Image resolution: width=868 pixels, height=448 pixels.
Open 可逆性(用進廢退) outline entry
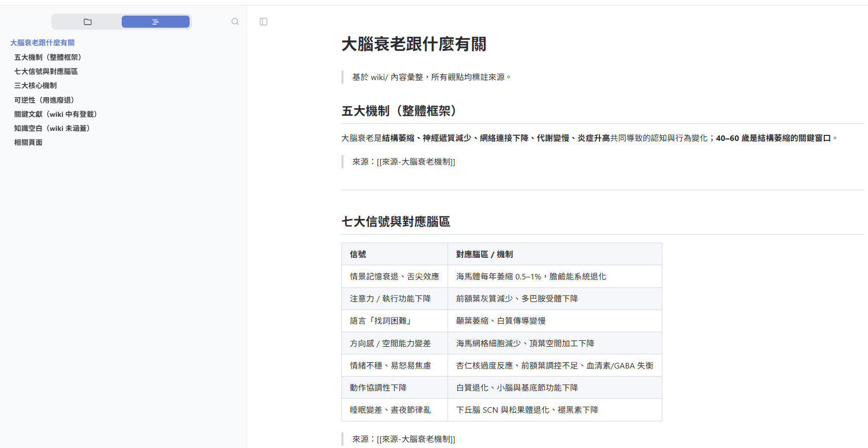point(44,100)
